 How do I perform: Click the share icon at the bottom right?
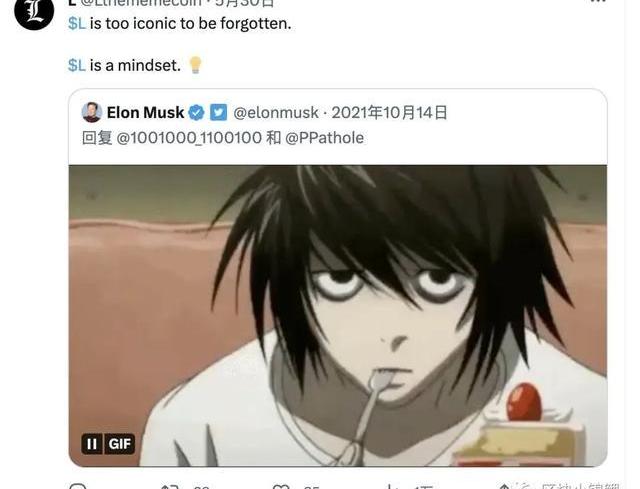point(504,486)
